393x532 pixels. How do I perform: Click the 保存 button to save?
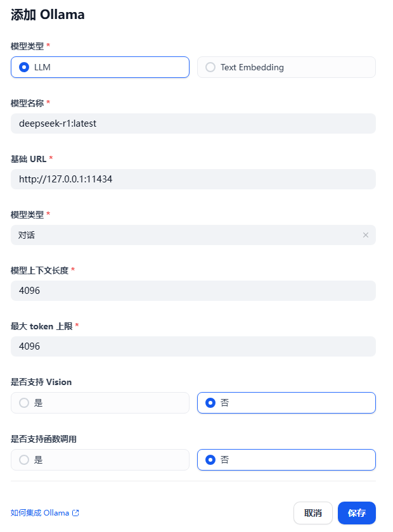(x=356, y=513)
